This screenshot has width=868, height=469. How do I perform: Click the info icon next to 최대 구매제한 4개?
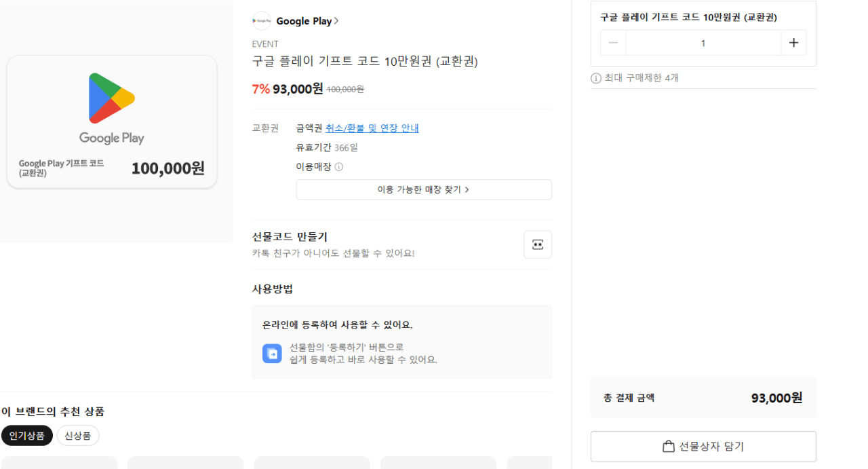click(x=596, y=77)
